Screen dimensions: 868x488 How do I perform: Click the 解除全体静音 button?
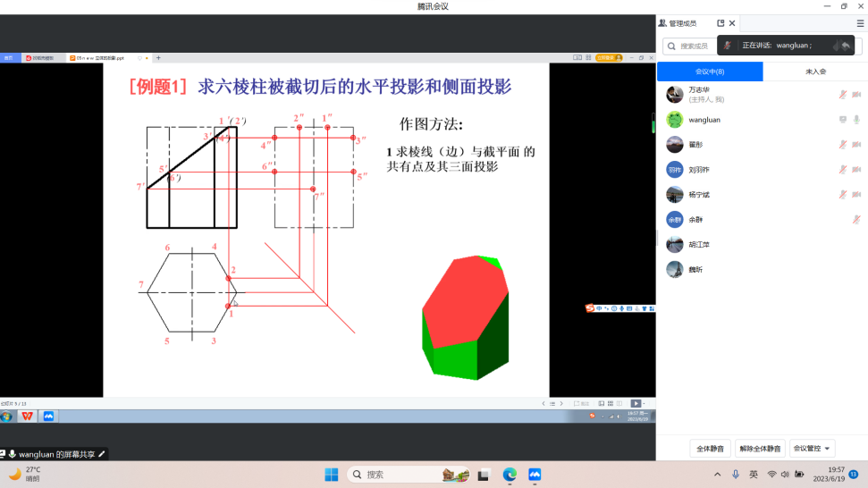tap(760, 449)
